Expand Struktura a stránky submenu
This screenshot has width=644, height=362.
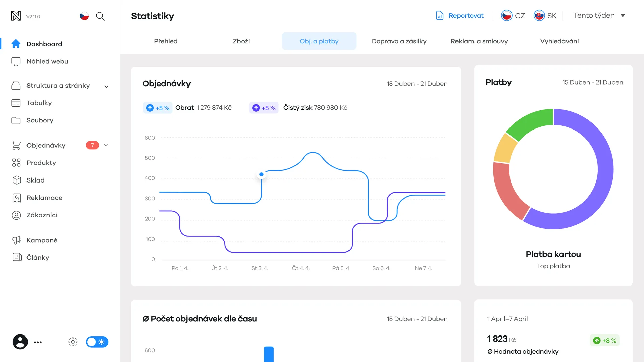pos(106,86)
